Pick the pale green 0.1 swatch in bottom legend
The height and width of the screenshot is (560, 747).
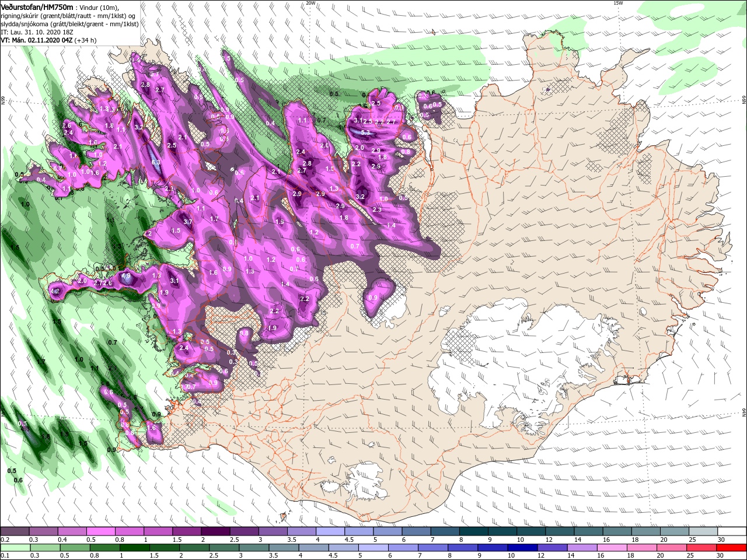(14, 548)
